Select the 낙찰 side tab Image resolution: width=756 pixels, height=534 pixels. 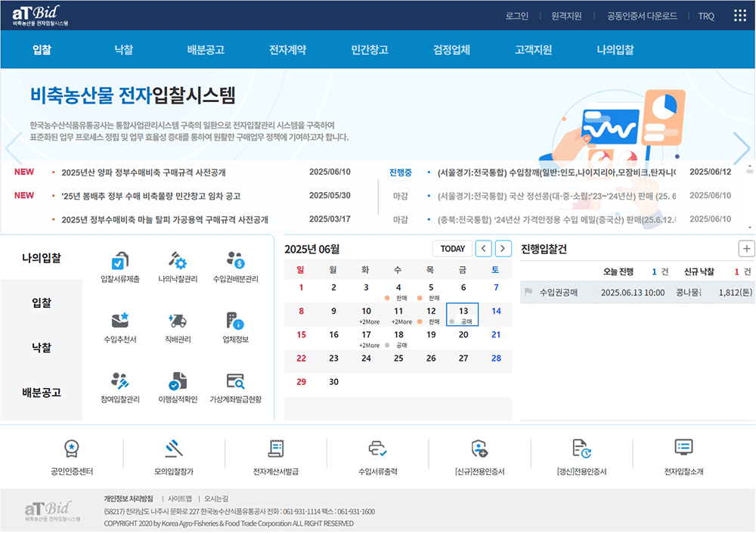pos(42,347)
